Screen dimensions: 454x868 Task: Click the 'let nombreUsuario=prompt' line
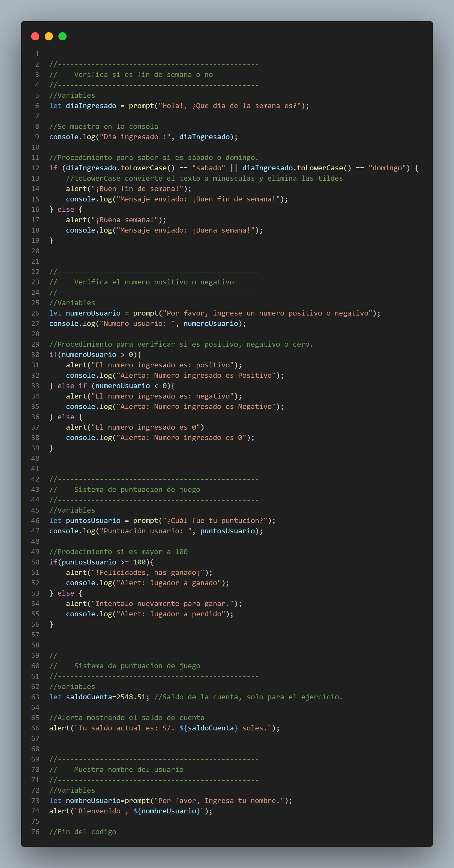pyautogui.click(x=171, y=801)
